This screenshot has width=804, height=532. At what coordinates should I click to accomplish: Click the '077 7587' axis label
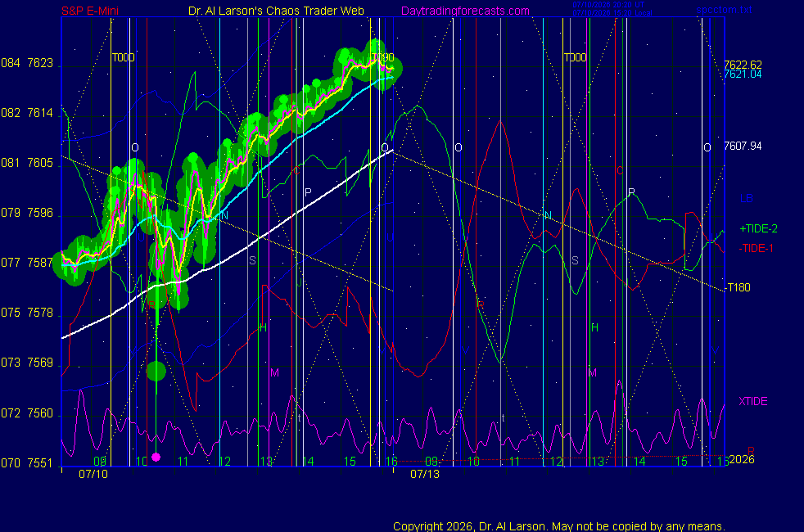coord(27,263)
